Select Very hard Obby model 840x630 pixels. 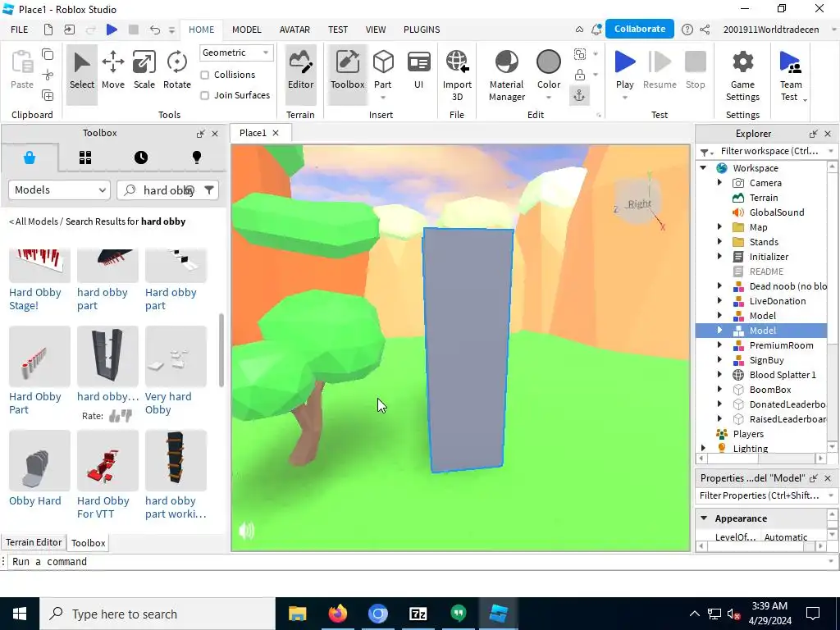click(176, 371)
